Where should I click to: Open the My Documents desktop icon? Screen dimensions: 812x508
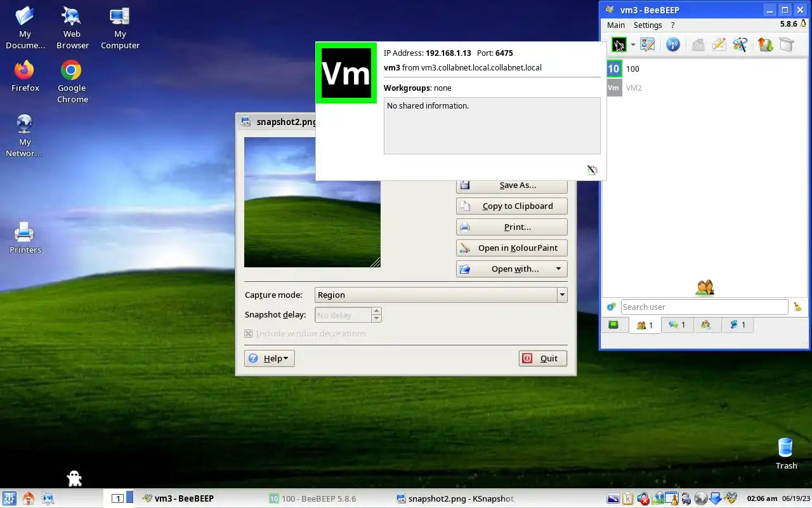(25, 28)
